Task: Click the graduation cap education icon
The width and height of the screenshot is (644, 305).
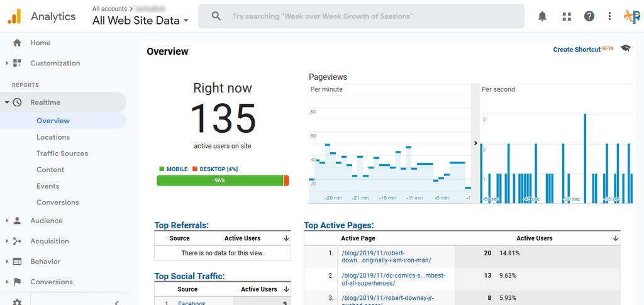Action: coord(625,48)
